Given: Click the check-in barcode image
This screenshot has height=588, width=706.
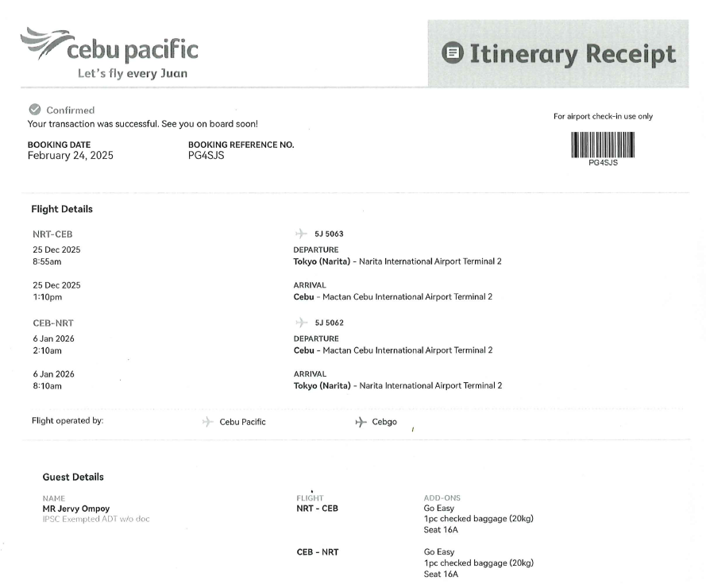Looking at the screenshot, I should [x=605, y=145].
